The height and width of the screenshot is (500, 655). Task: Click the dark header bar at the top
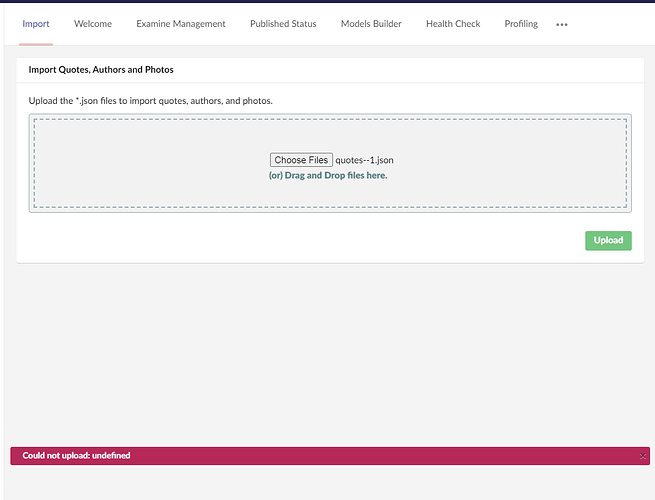click(x=328, y=1)
